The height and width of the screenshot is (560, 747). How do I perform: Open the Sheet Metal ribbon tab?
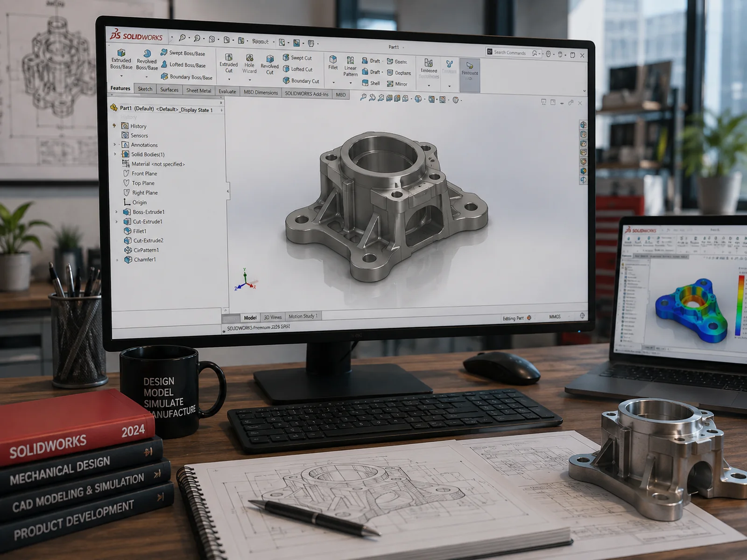[x=199, y=91]
